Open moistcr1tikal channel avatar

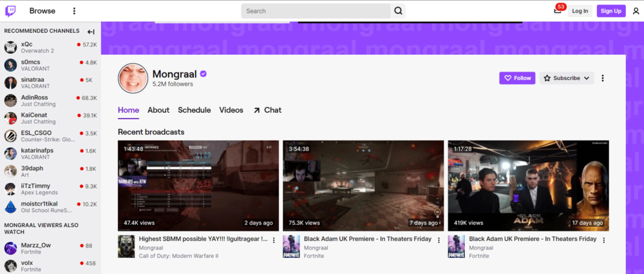pyautogui.click(x=11, y=206)
